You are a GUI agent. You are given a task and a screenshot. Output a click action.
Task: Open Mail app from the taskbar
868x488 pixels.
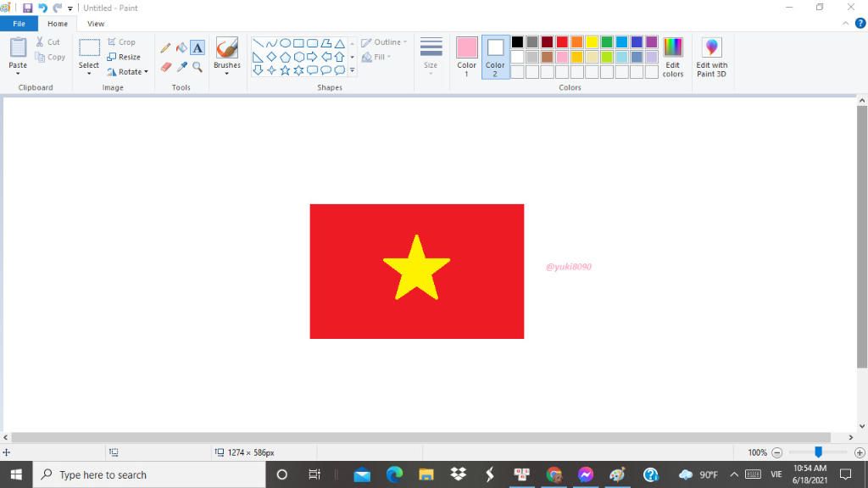click(362, 474)
